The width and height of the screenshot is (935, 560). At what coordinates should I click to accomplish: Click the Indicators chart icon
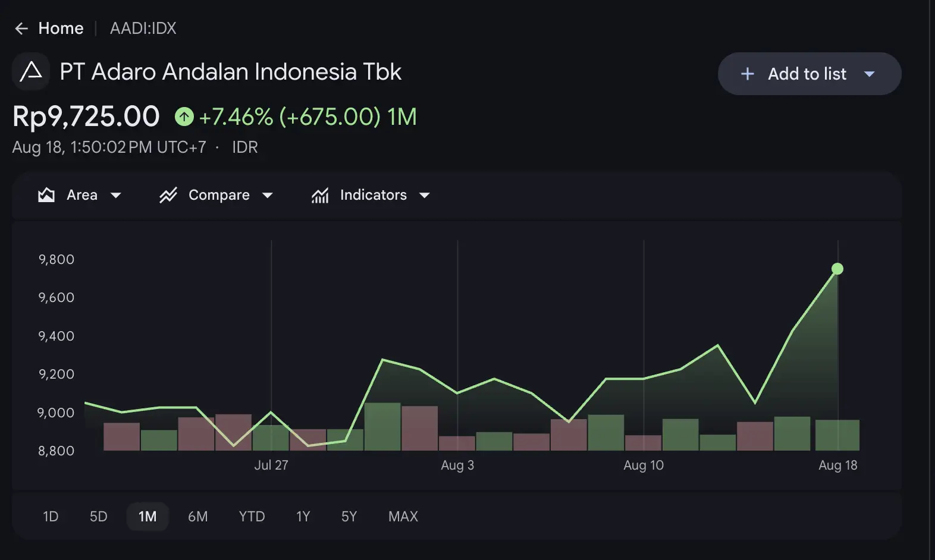coord(320,195)
